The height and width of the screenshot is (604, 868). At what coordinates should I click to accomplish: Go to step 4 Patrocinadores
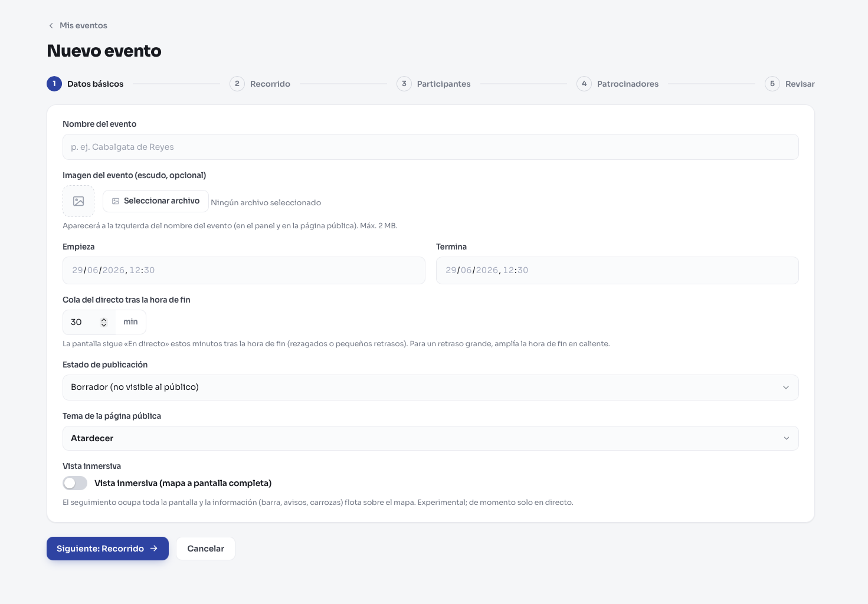coord(618,84)
